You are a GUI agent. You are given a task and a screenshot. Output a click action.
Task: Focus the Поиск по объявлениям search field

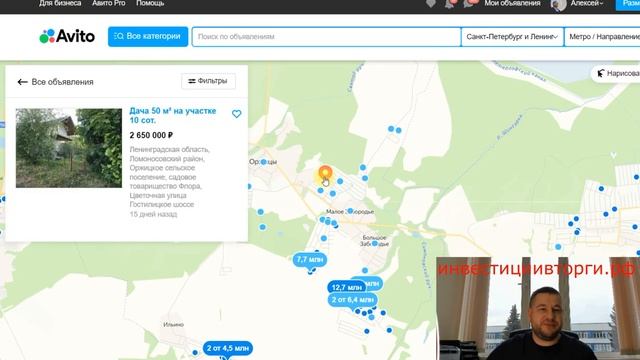click(x=326, y=37)
